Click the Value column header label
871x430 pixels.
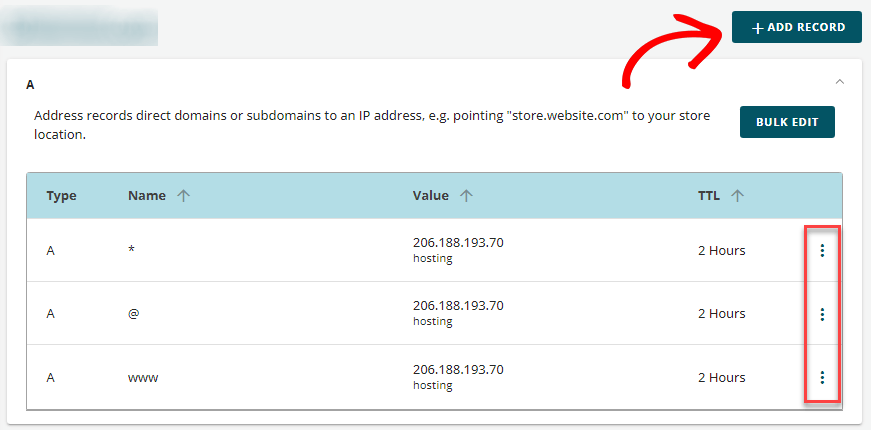click(430, 196)
